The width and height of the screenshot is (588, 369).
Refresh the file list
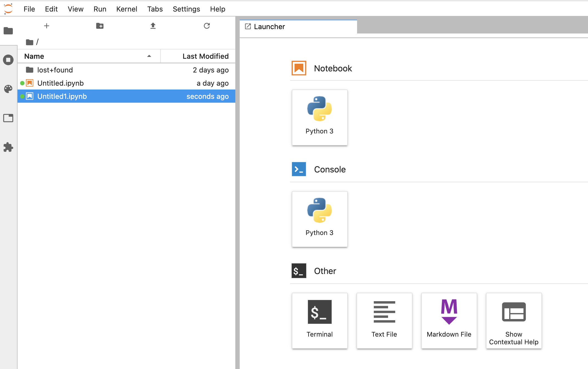207,26
